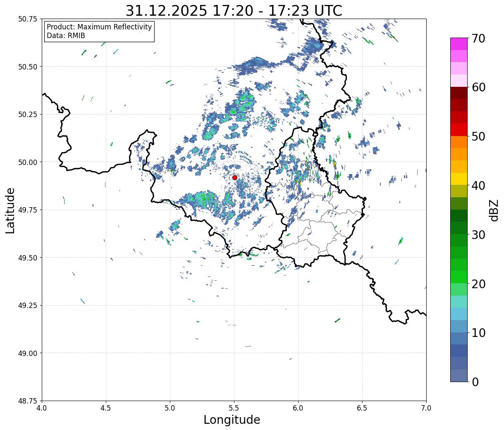Viewport: 504px width, 430px height.
Task: Click the longitude tick label 4.5
Action: click(106, 408)
